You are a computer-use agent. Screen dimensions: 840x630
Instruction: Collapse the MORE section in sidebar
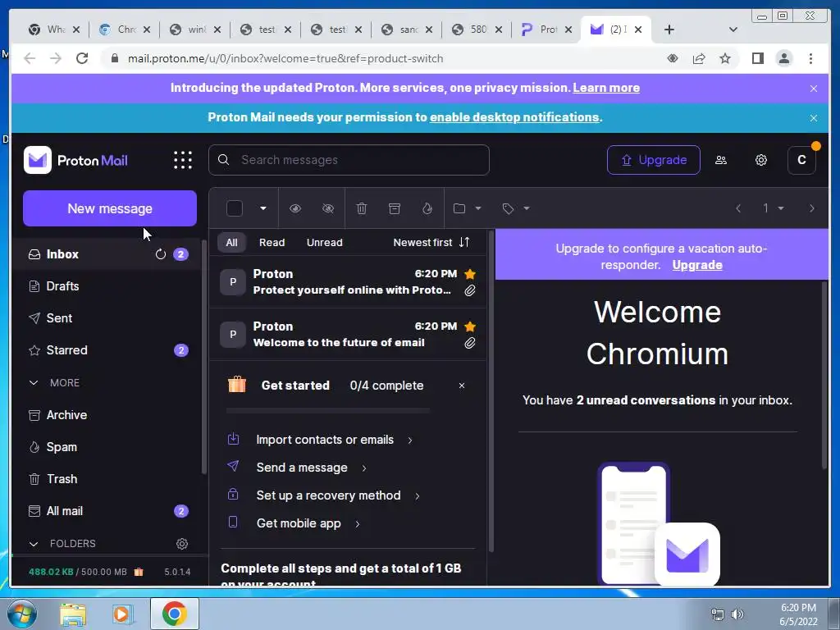(x=34, y=383)
